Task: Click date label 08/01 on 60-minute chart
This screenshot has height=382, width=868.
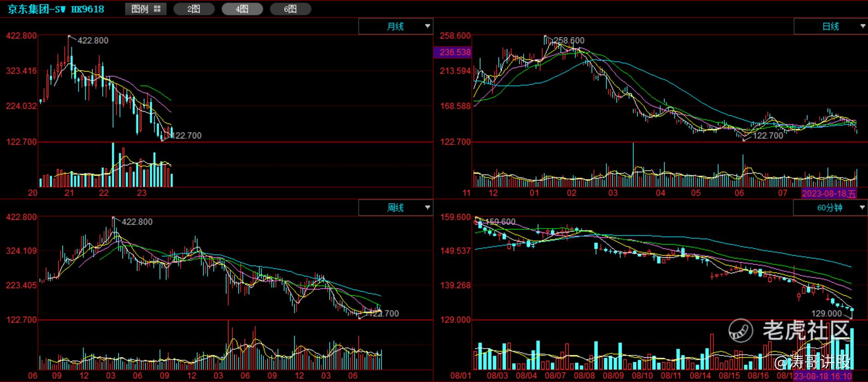Action: point(461,376)
